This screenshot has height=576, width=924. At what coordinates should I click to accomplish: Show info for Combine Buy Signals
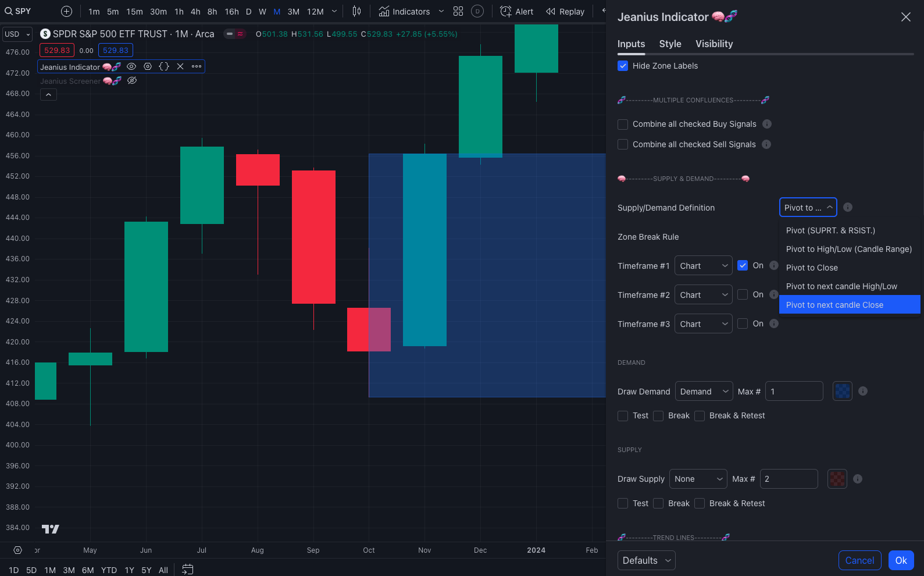click(767, 124)
